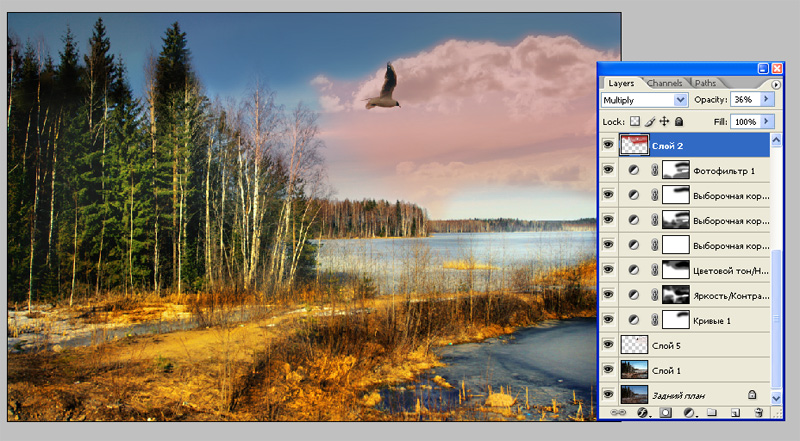Create new adjustment layer from bottom bar
Image resolution: width=800 pixels, height=441 pixels.
(x=689, y=412)
